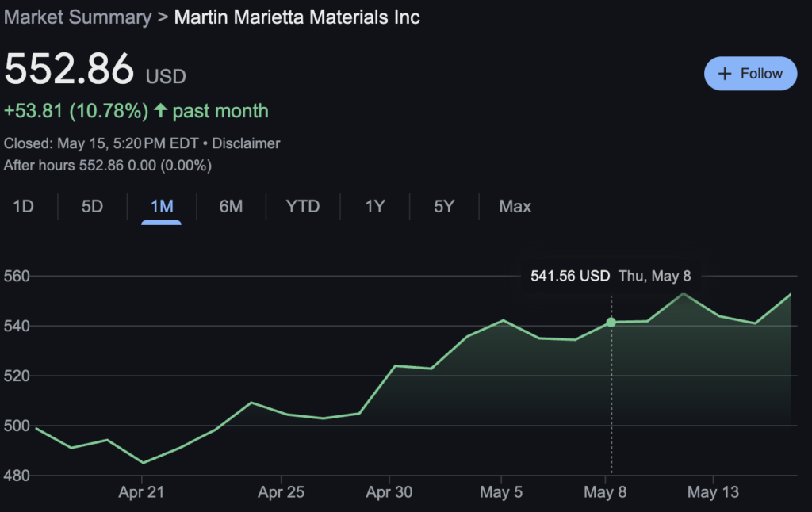This screenshot has height=512, width=812.
Task: Click the 500 y-axis label
Action: (x=17, y=426)
